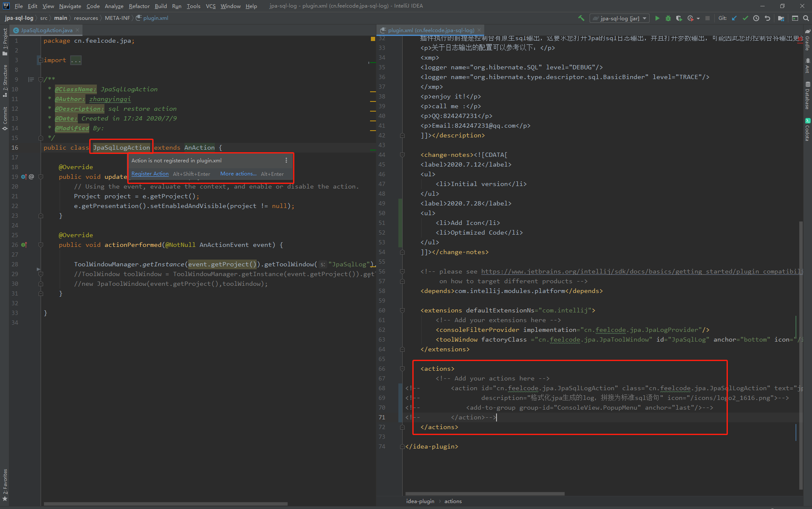Expand the folded import block
Viewport: 812px width, 509px height.
pos(41,60)
